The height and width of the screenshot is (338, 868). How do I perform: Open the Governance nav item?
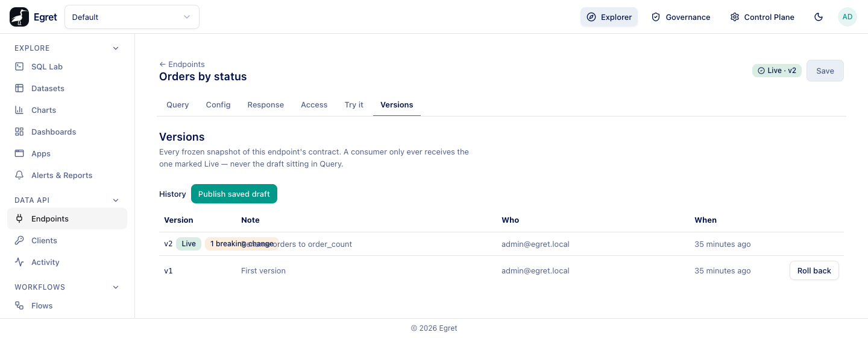coord(681,17)
